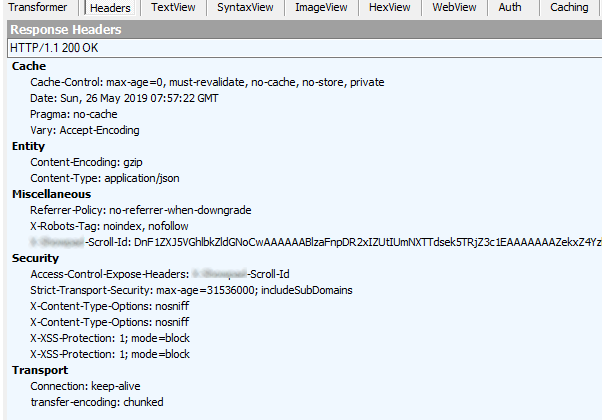Select the Scroll-Id header value row

(316, 242)
